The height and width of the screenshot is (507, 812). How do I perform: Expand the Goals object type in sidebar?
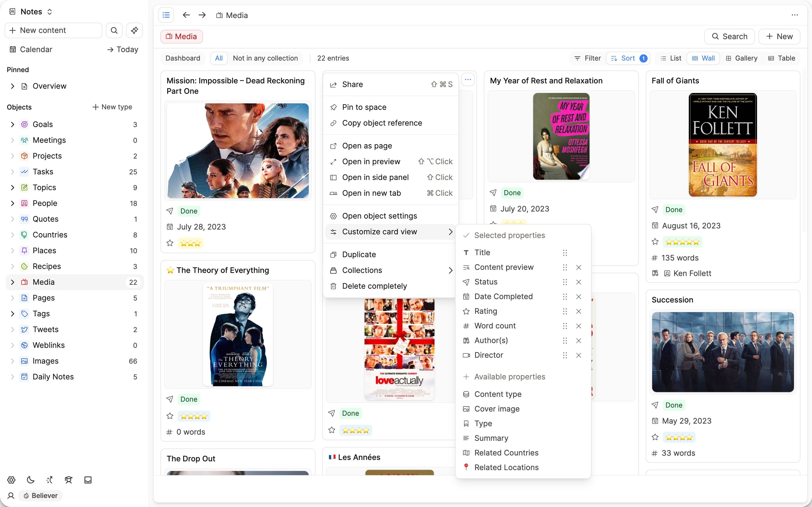point(13,124)
